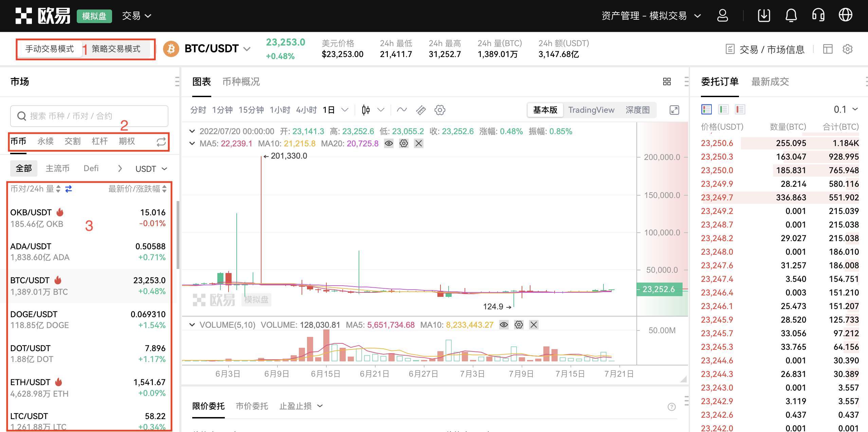
Task: Select the 永续 market tab
Action: [46, 141]
